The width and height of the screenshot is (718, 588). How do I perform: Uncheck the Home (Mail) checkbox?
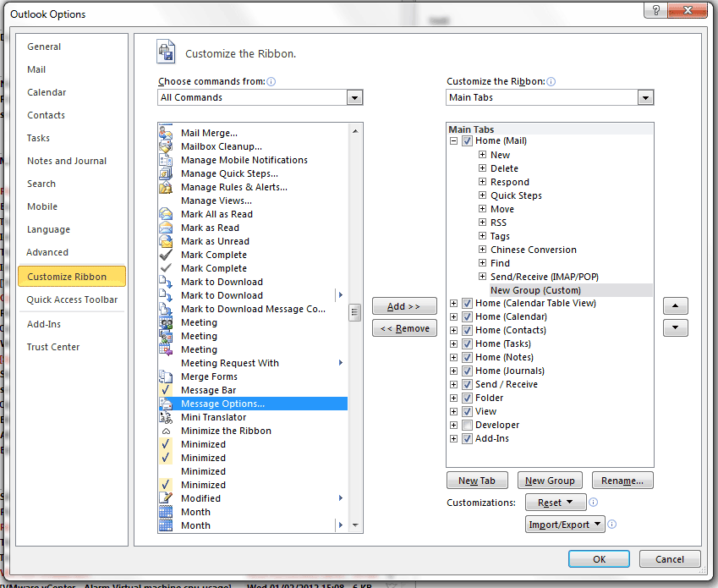tap(467, 141)
